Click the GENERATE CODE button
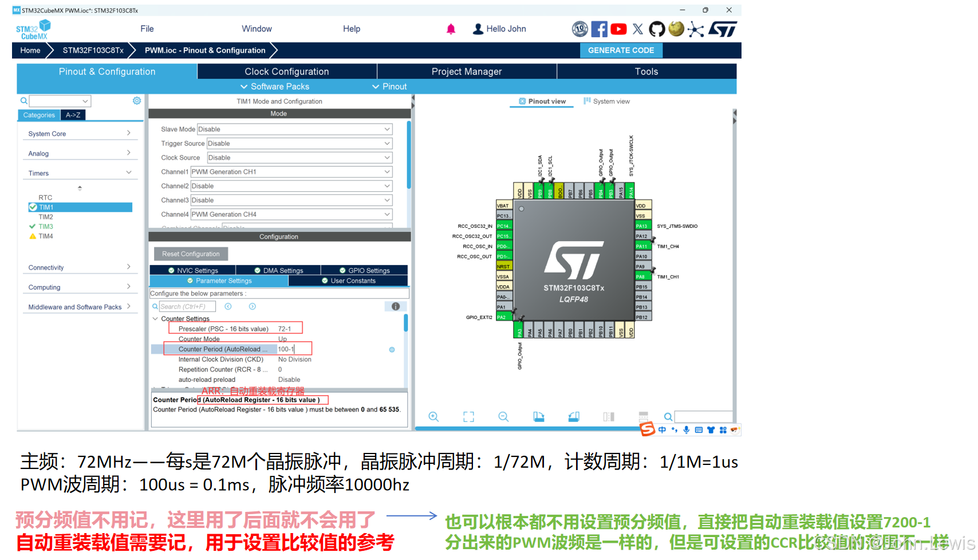 (621, 50)
